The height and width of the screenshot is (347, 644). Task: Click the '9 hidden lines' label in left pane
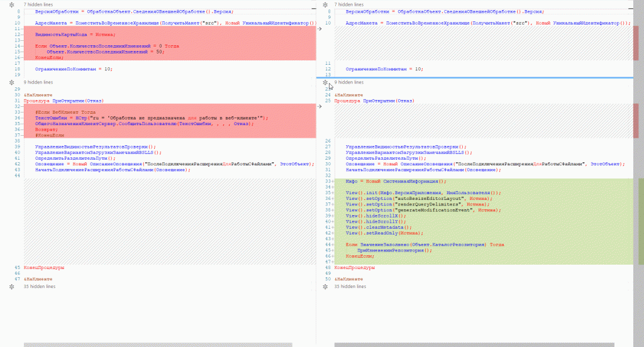coord(38,82)
